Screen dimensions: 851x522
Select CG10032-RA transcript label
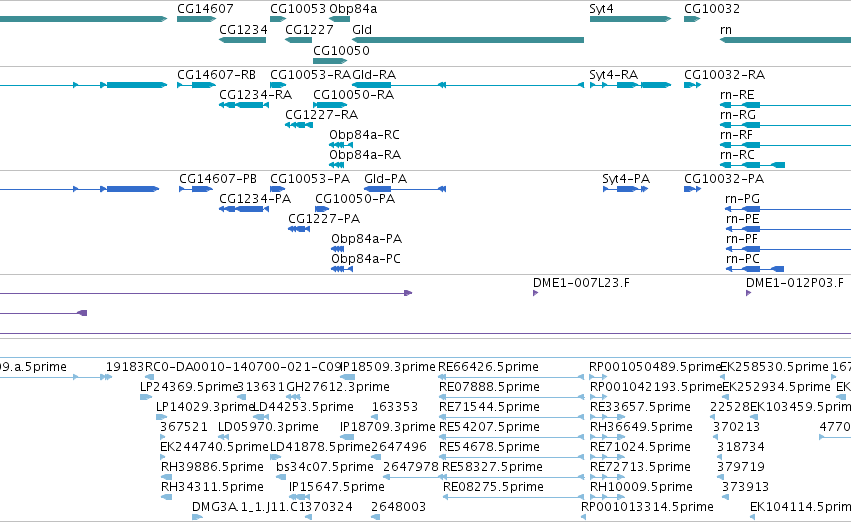724,74
